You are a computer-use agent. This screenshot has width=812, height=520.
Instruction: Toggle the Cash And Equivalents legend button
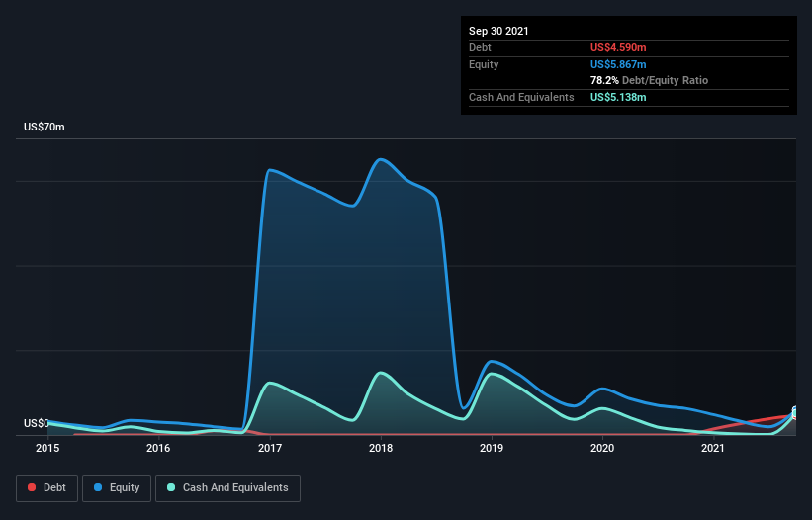tap(227, 488)
